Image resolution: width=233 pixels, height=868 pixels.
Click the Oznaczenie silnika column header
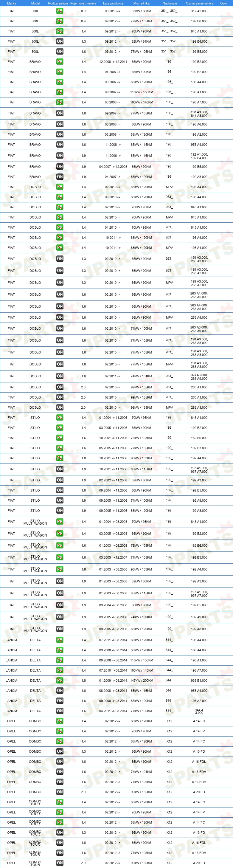coord(199,3)
